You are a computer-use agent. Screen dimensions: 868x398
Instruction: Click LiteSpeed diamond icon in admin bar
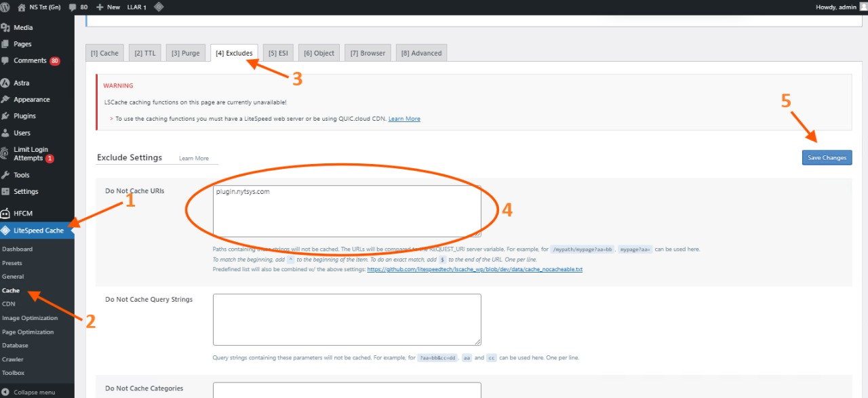tap(159, 7)
